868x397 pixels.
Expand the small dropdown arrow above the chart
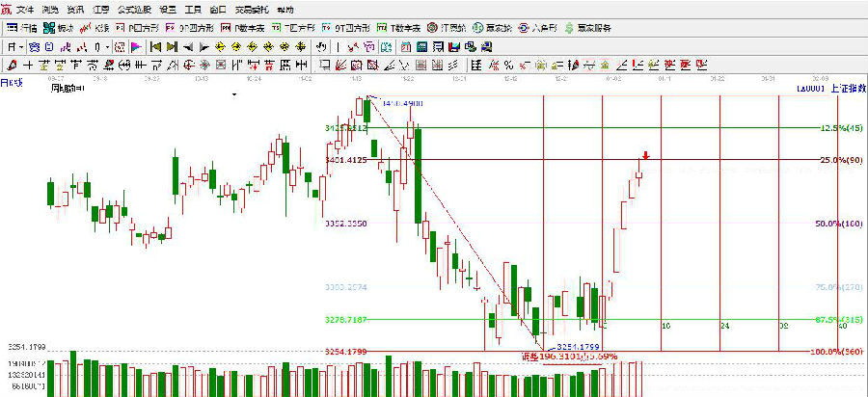234,94
